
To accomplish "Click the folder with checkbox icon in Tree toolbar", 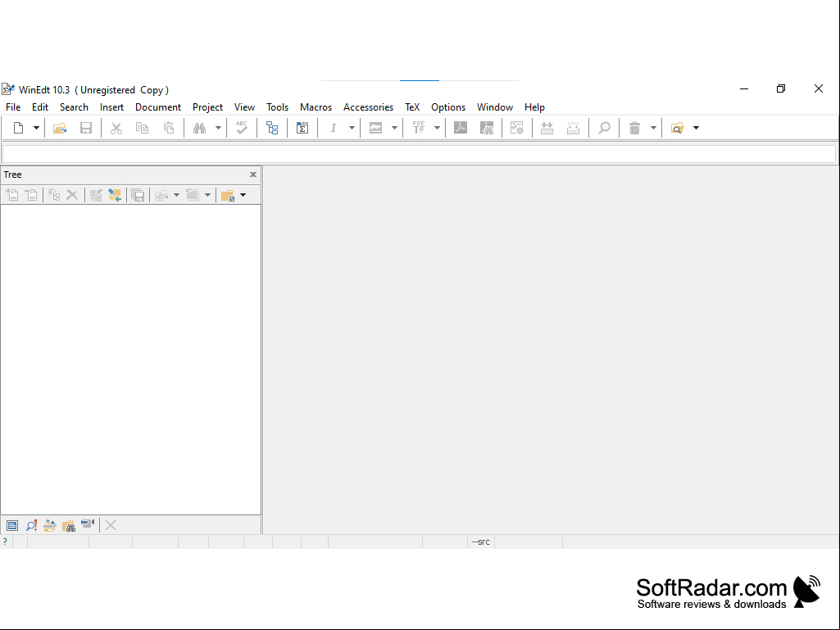I will point(228,195).
